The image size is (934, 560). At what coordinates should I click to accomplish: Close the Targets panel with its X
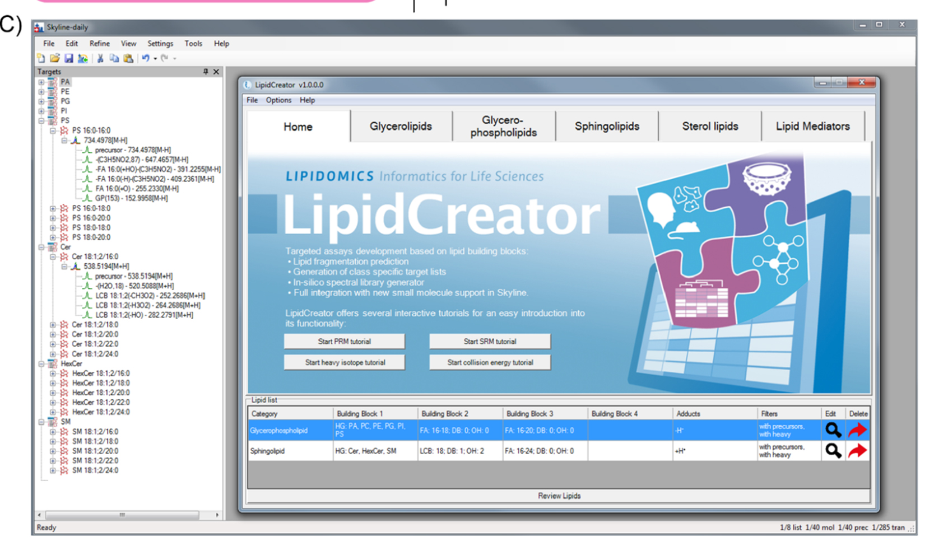[x=216, y=72]
